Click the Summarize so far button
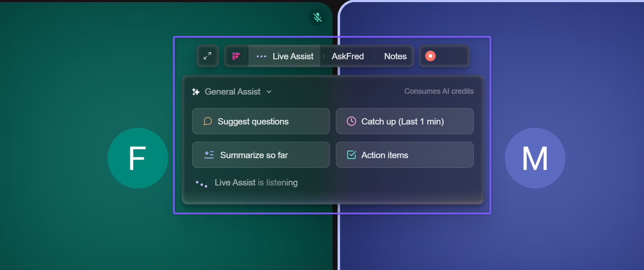This screenshot has width=644, height=270. [x=261, y=155]
